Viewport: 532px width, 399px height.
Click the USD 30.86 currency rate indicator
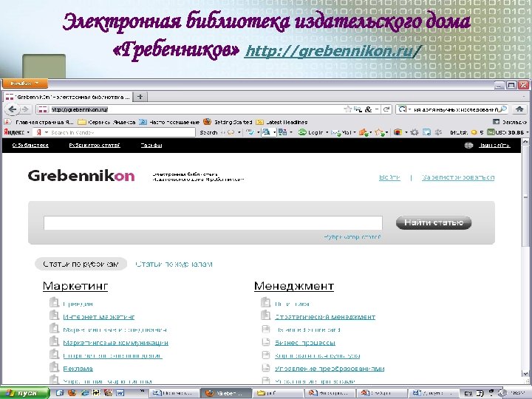505,132
